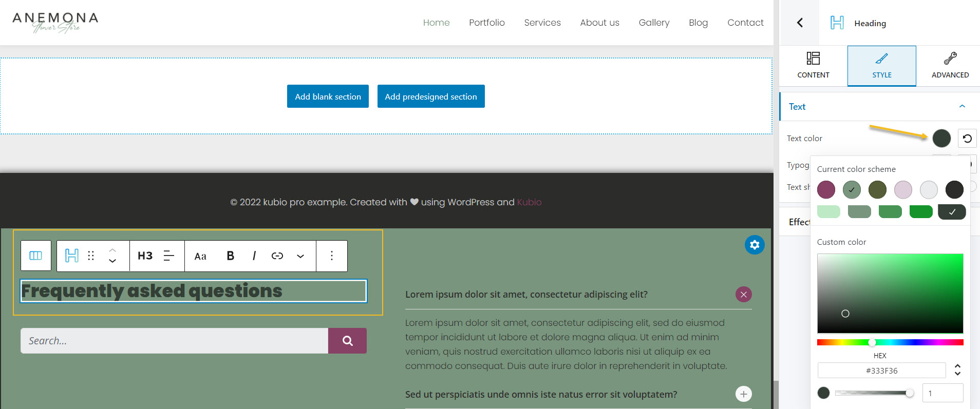Pick the darkest checked shade variant

[x=952, y=211]
